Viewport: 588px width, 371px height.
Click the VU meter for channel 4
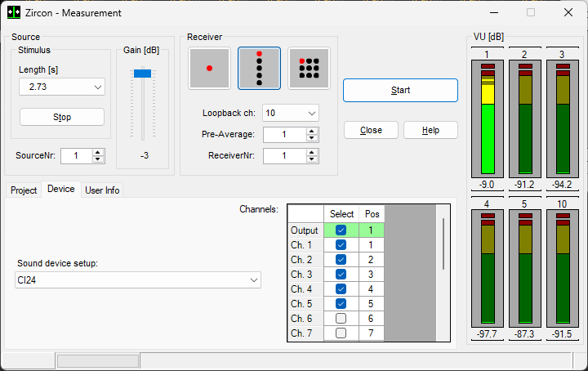(488, 268)
